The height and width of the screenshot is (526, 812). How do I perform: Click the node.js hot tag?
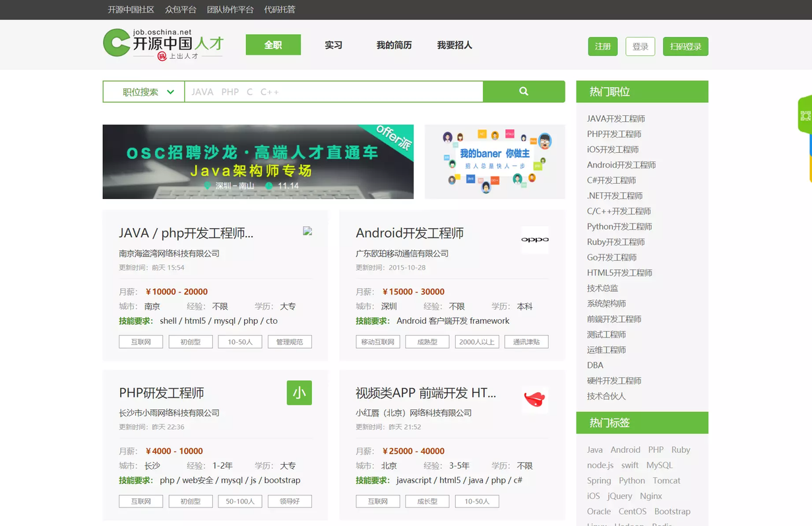tap(600, 465)
